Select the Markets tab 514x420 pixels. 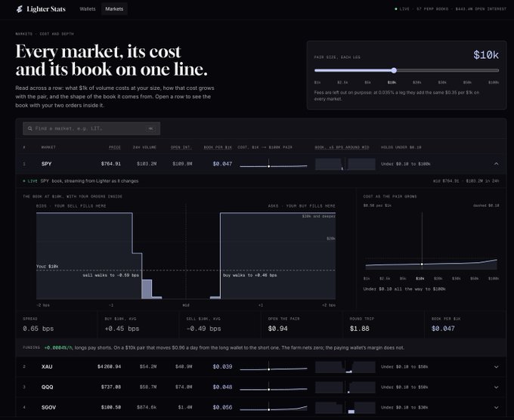114,9
